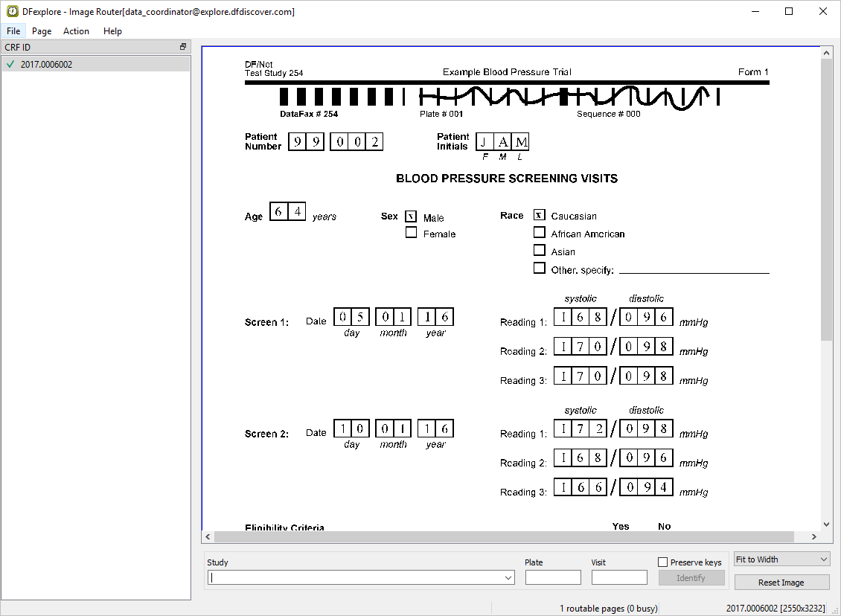Open the Action menu
This screenshot has width=841, height=616.
coord(76,31)
